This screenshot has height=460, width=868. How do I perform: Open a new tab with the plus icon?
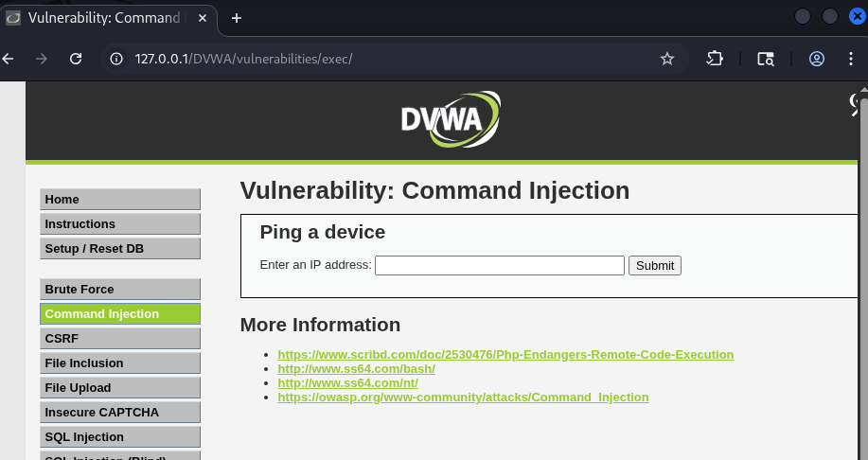pyautogui.click(x=237, y=18)
